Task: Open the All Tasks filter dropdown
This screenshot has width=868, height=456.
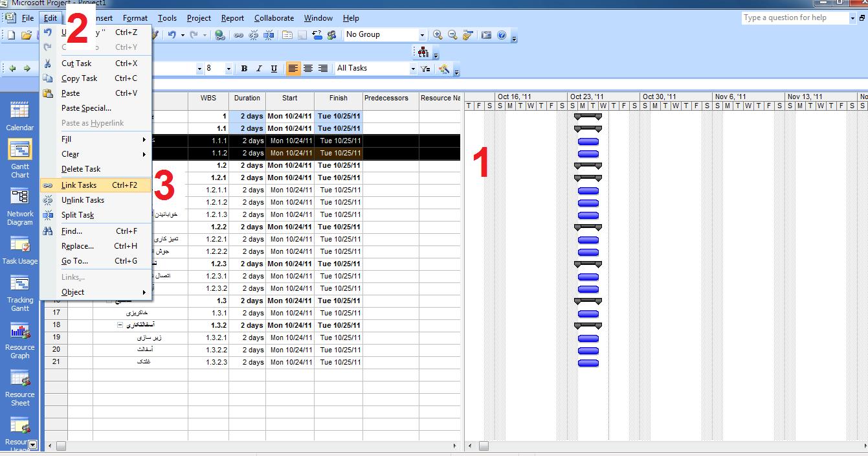Action: pos(413,69)
